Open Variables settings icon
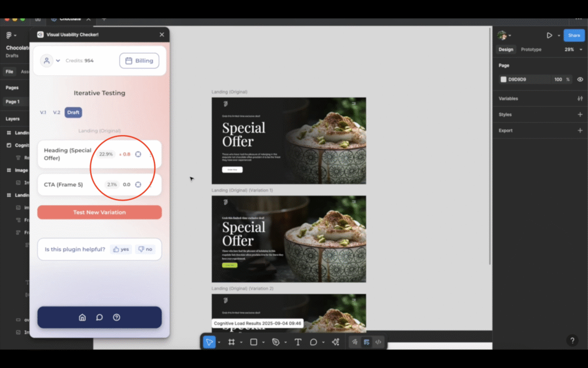The width and height of the screenshot is (588, 368). pos(579,98)
